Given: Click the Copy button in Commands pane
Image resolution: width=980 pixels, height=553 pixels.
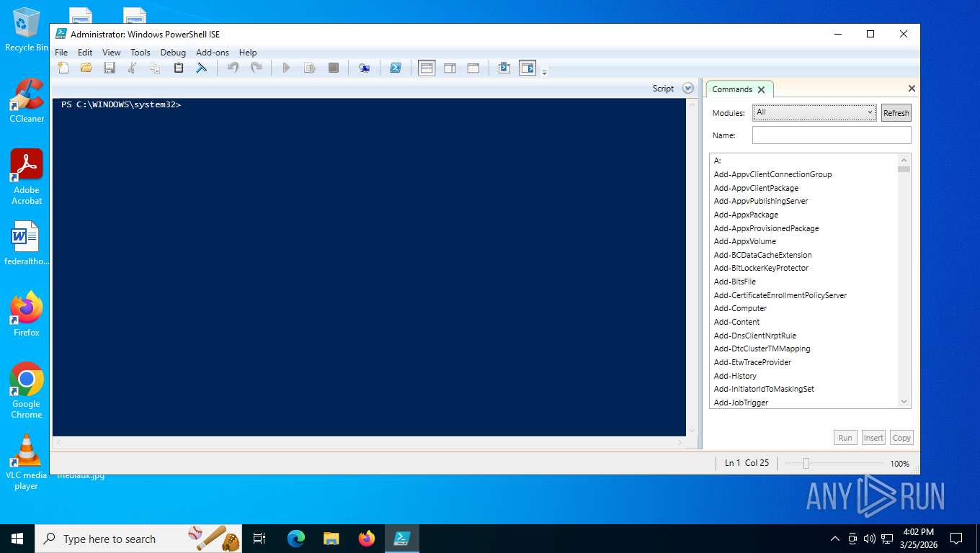Looking at the screenshot, I should click(901, 438).
